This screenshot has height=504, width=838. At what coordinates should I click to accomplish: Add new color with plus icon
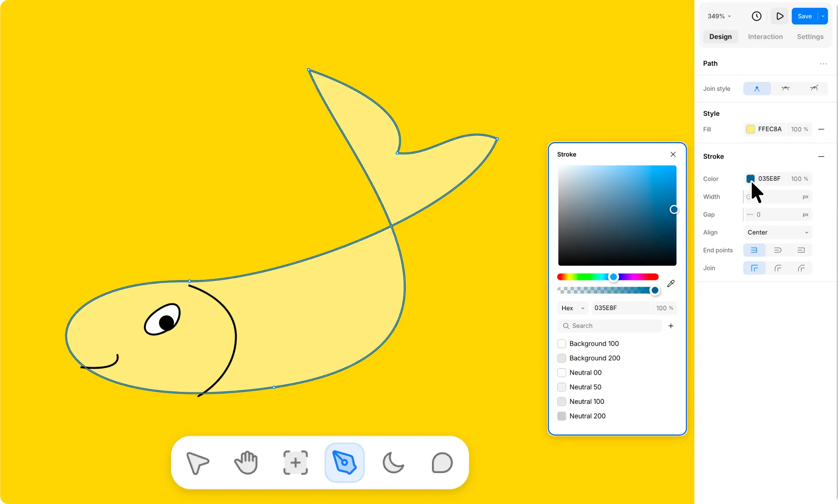[671, 326]
